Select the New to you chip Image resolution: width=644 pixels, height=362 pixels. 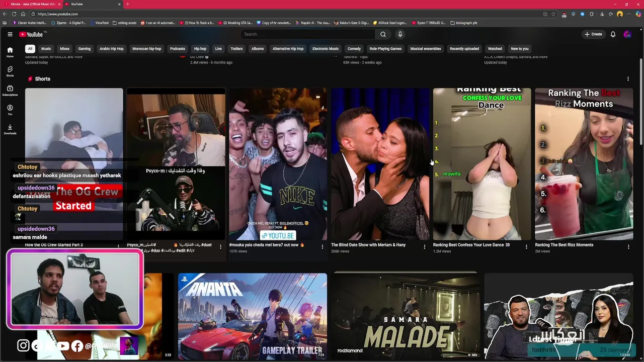520,49
